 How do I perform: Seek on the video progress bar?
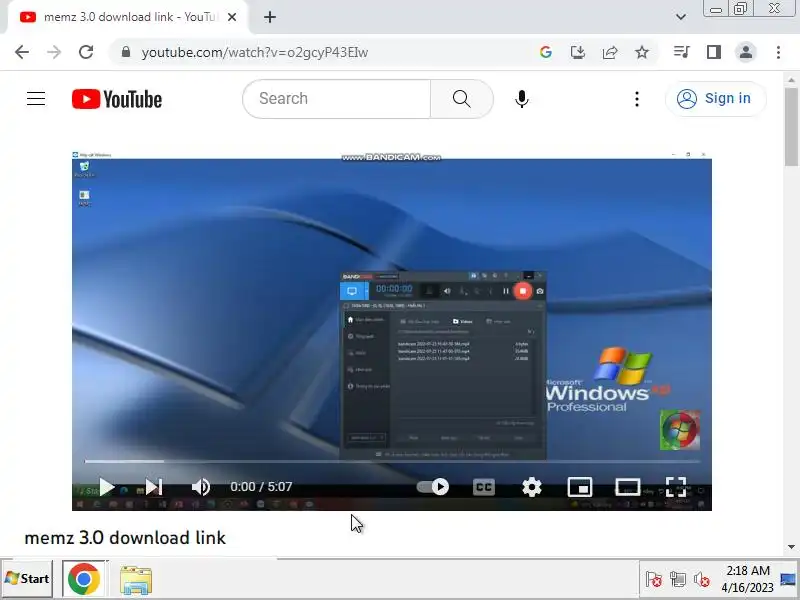click(x=392, y=461)
